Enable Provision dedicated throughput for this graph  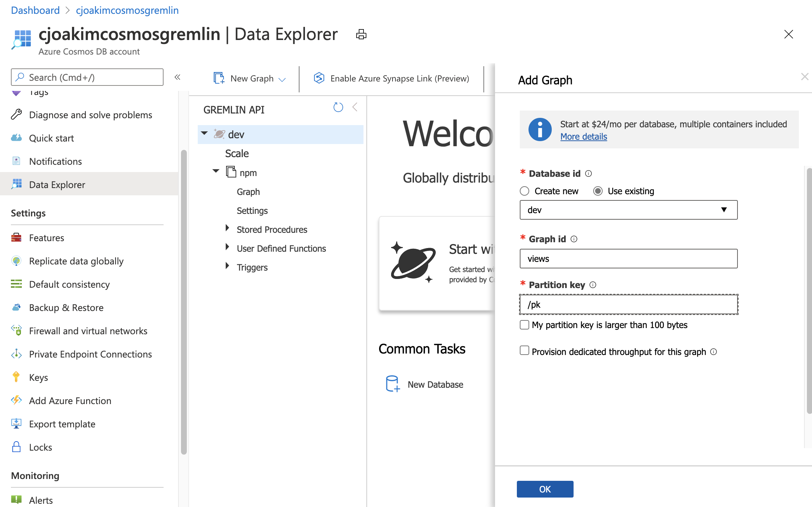[524, 350]
